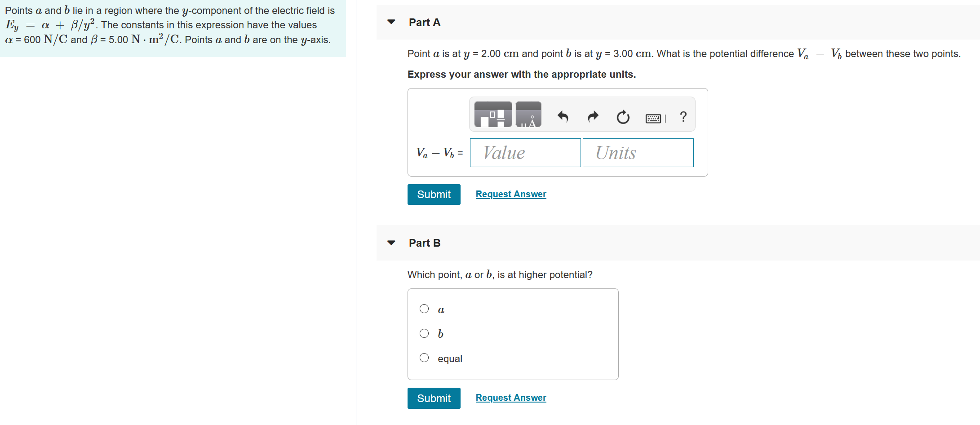Open the math templates palette in Part A
This screenshot has width=980, height=425.
tap(492, 115)
